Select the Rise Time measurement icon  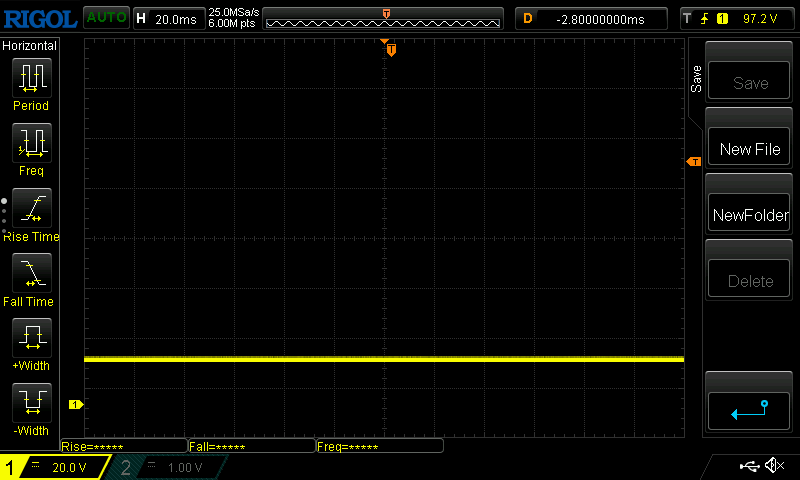click(x=32, y=208)
